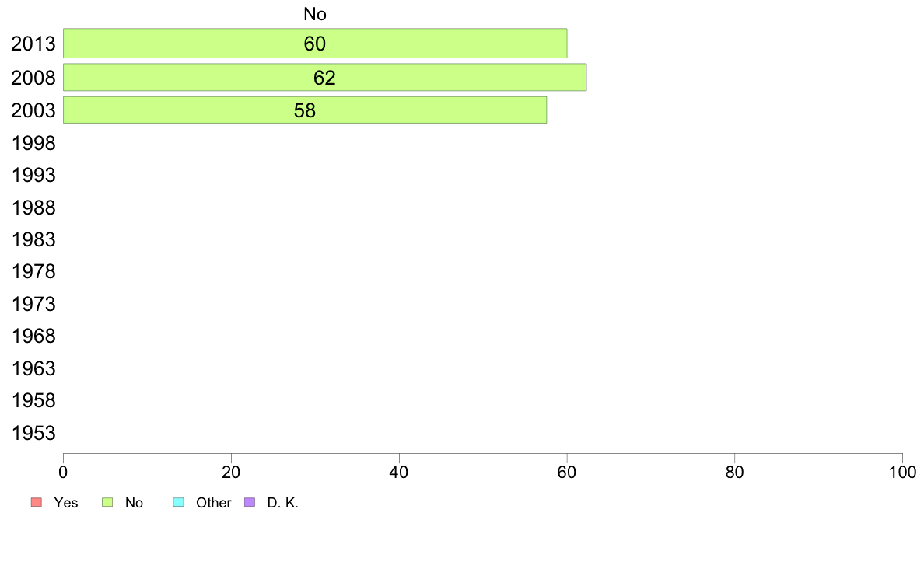
Task: Click the 1998 year axis label
Action: (33, 143)
